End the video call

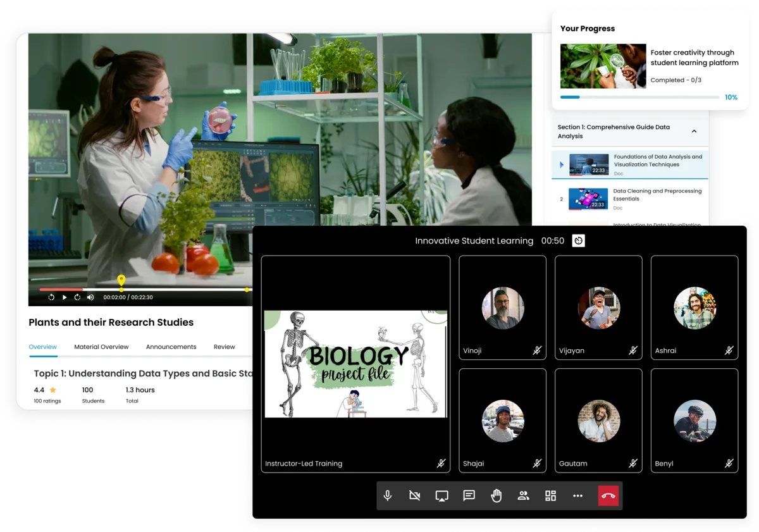(608, 496)
